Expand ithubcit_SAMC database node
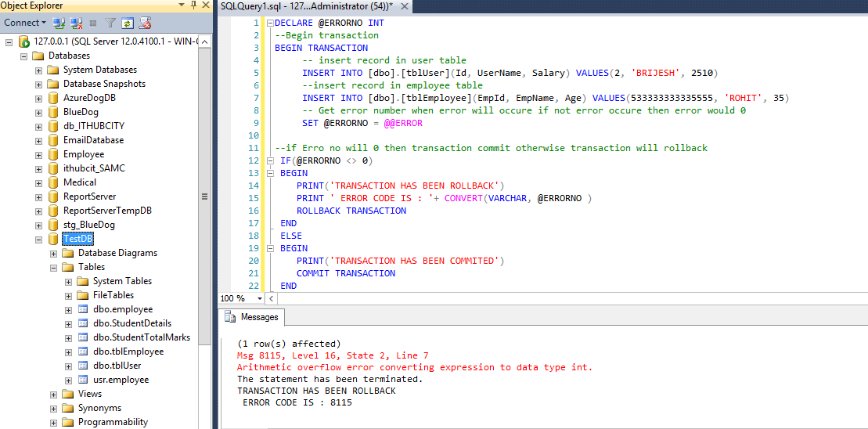The width and height of the screenshot is (868, 429). click(x=38, y=169)
